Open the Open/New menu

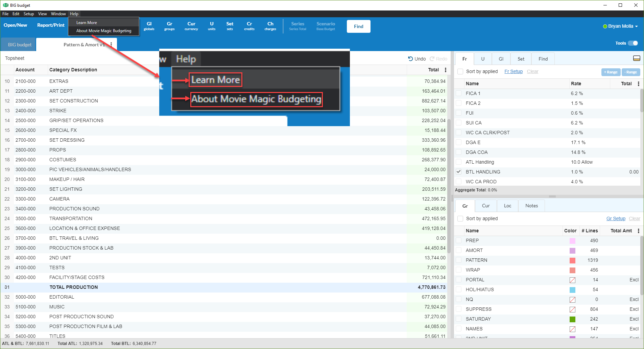point(15,25)
